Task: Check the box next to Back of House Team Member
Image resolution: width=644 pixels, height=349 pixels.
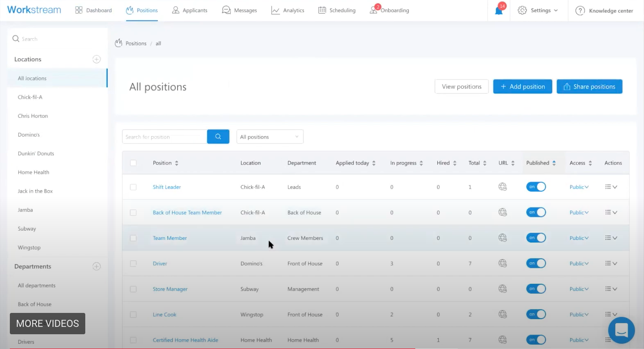Action: click(x=133, y=213)
